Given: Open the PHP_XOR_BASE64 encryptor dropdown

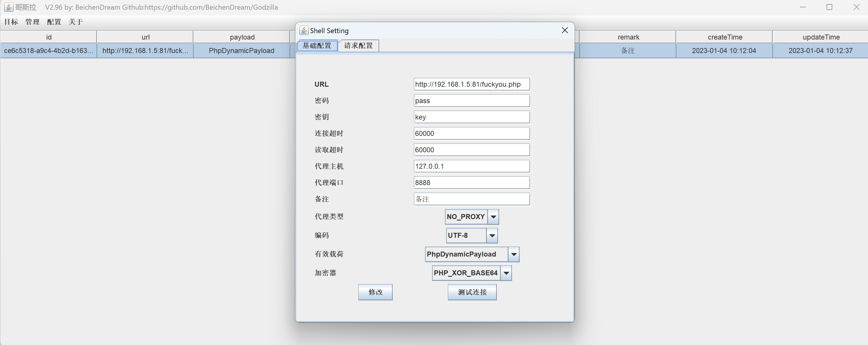Looking at the screenshot, I should pos(506,273).
